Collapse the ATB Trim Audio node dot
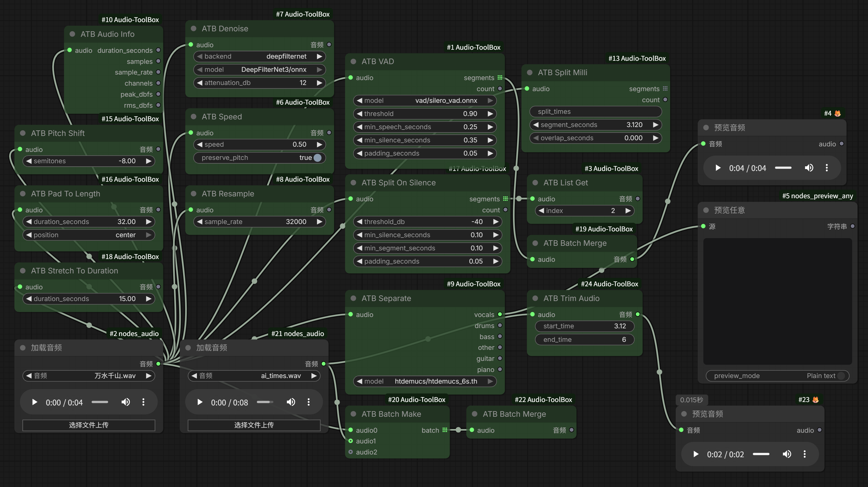The height and width of the screenshot is (487, 868). click(x=535, y=298)
